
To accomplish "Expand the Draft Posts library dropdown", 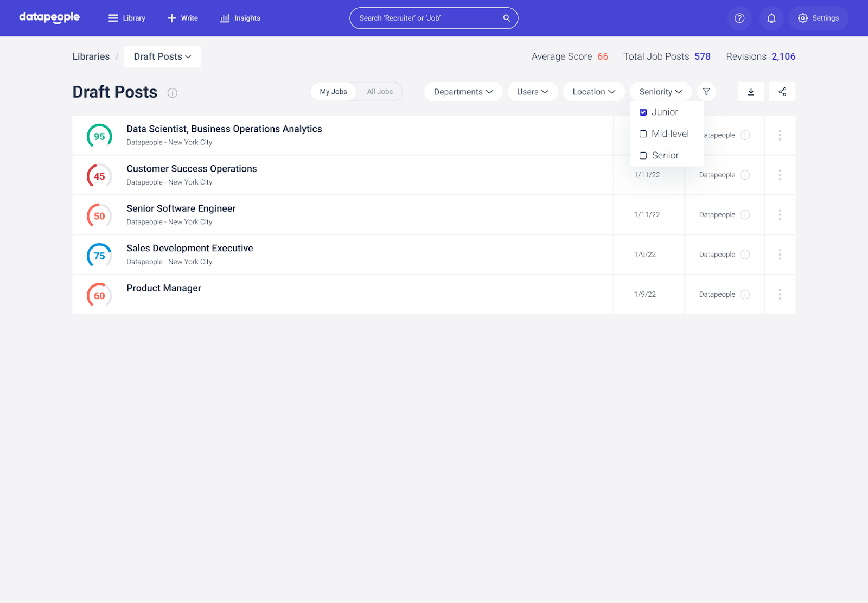I will (x=162, y=56).
